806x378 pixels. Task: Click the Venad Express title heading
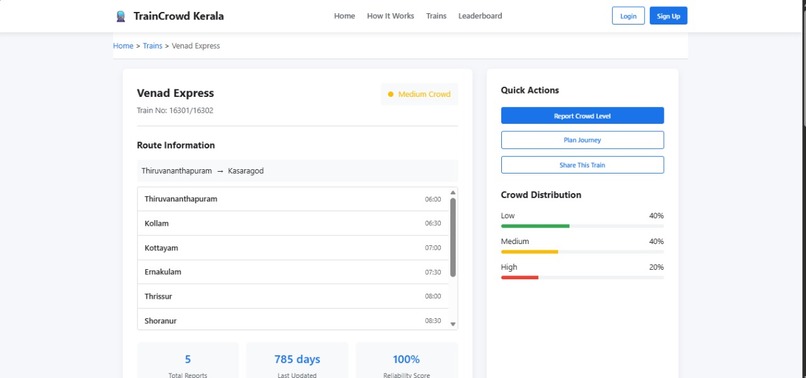[x=175, y=93]
